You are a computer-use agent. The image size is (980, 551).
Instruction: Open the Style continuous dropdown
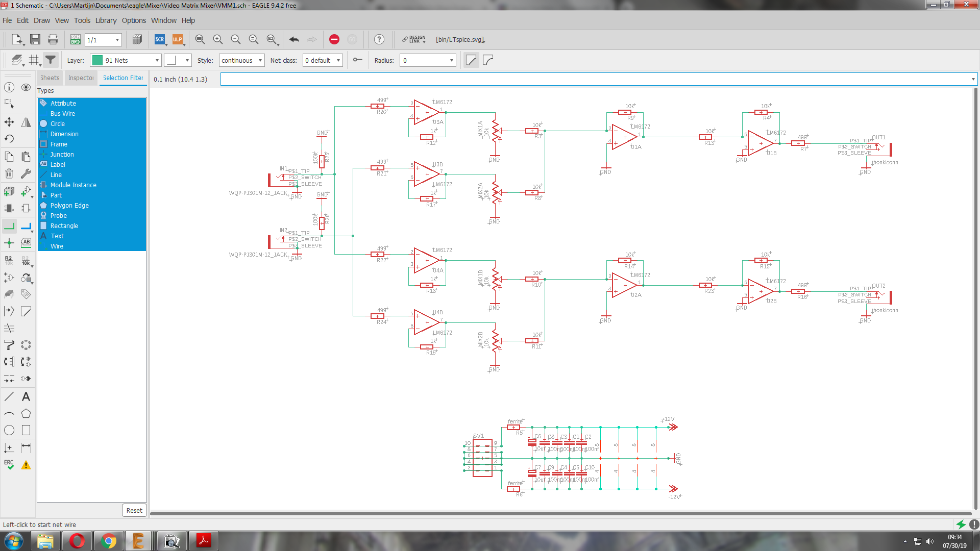242,60
